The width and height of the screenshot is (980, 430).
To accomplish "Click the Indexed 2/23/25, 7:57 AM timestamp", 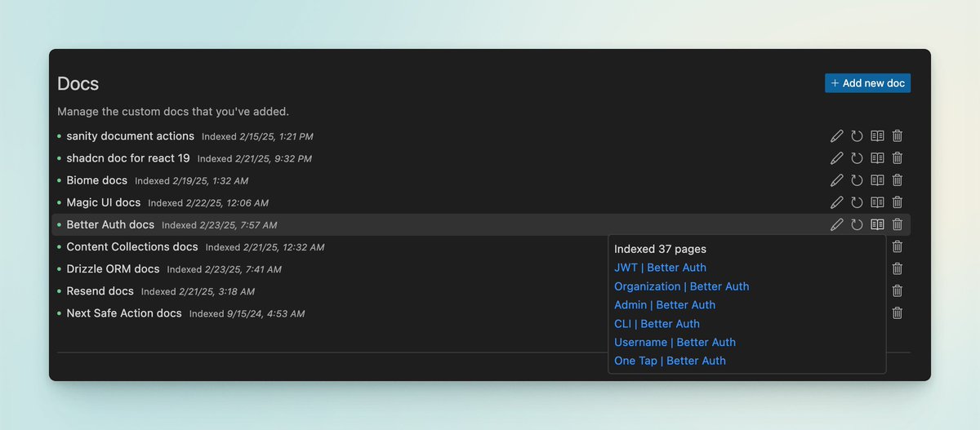I will click(219, 225).
